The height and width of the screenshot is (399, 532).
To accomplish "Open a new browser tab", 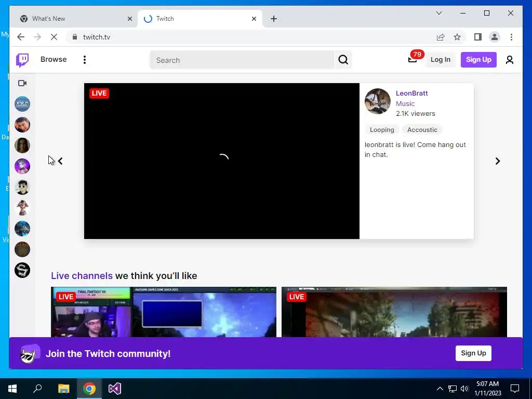I will tap(274, 19).
